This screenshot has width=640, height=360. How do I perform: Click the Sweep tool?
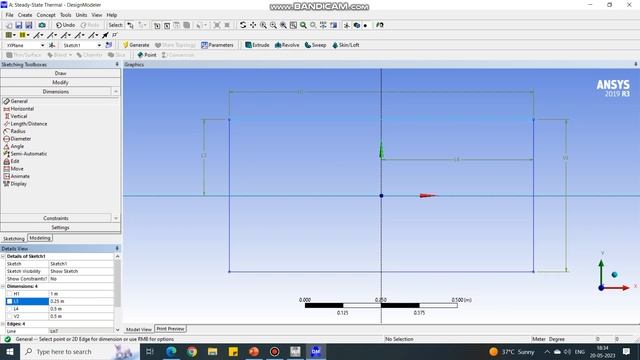(x=315, y=45)
